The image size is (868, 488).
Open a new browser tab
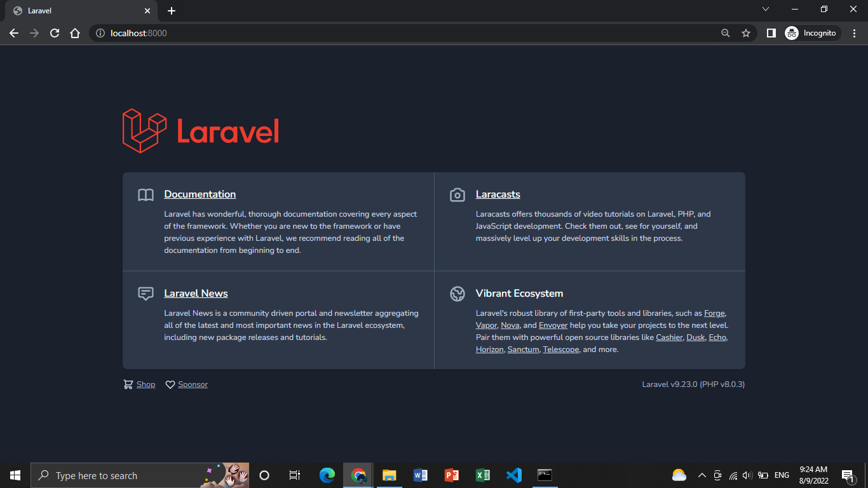coord(172,11)
